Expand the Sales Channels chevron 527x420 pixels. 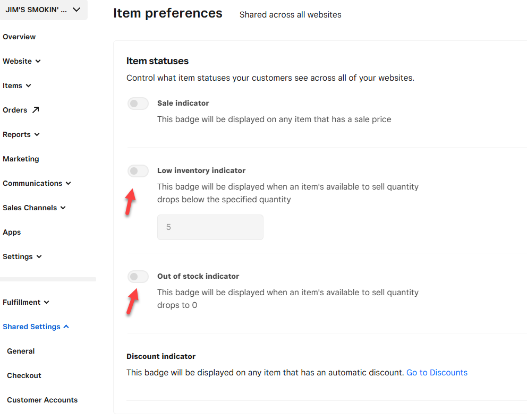(x=63, y=208)
